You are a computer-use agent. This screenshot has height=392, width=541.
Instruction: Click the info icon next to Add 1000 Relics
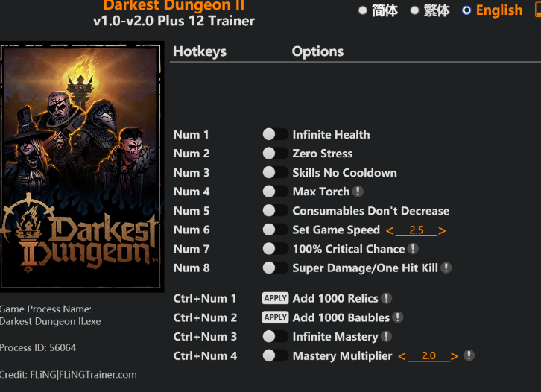[387, 298]
